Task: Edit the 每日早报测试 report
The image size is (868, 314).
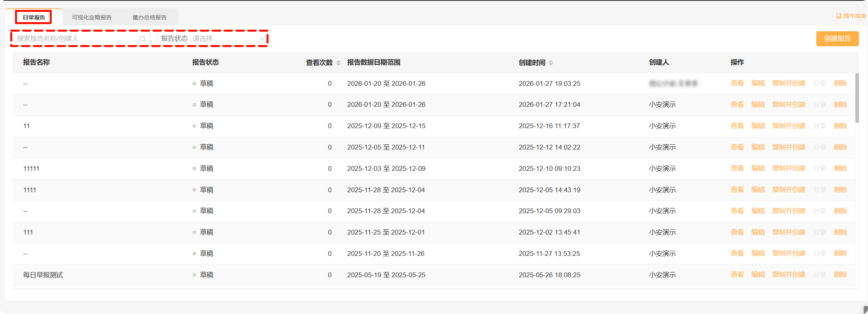Action: [758, 274]
